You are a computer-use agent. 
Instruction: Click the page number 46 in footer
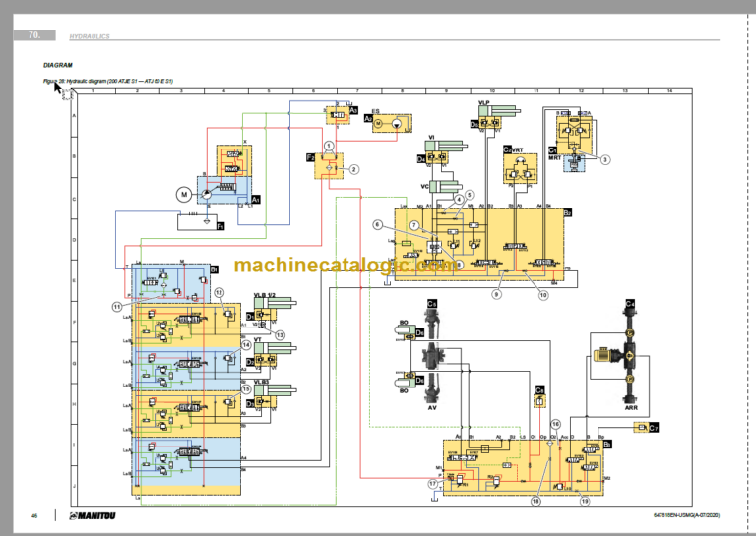(34, 516)
